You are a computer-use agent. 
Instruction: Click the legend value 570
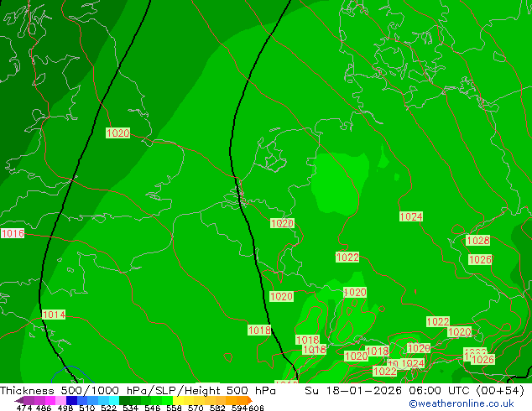[x=196, y=408]
